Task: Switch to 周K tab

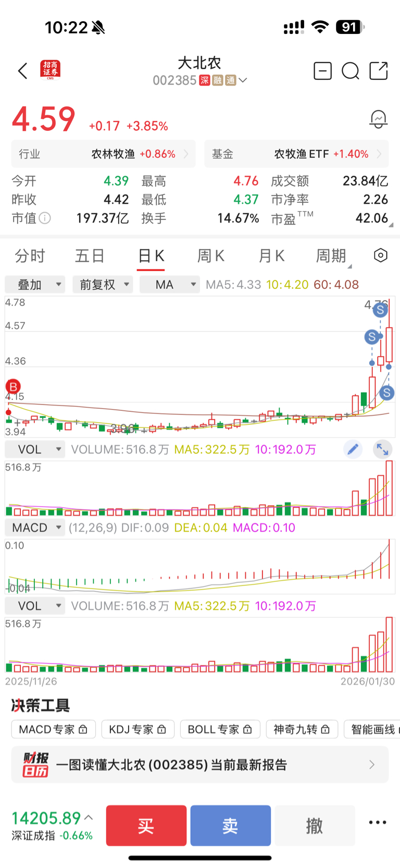Action: pos(210,256)
